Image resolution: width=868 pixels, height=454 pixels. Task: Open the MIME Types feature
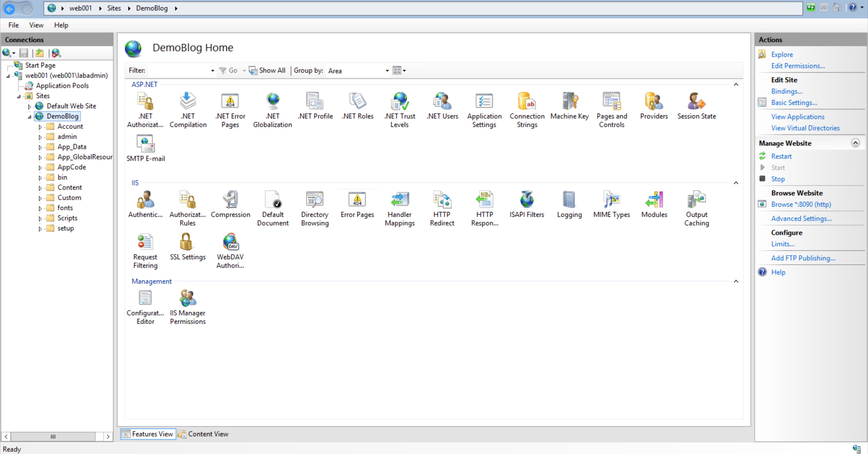click(612, 204)
